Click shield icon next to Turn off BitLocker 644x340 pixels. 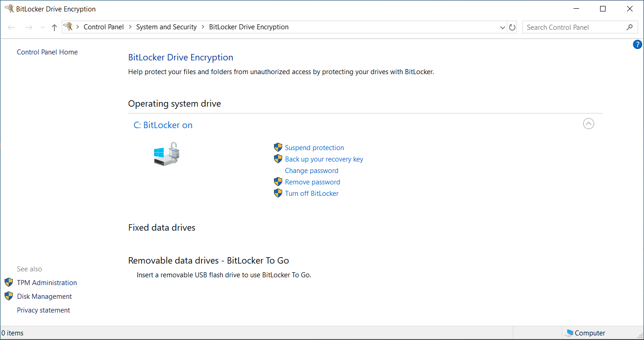coord(278,193)
